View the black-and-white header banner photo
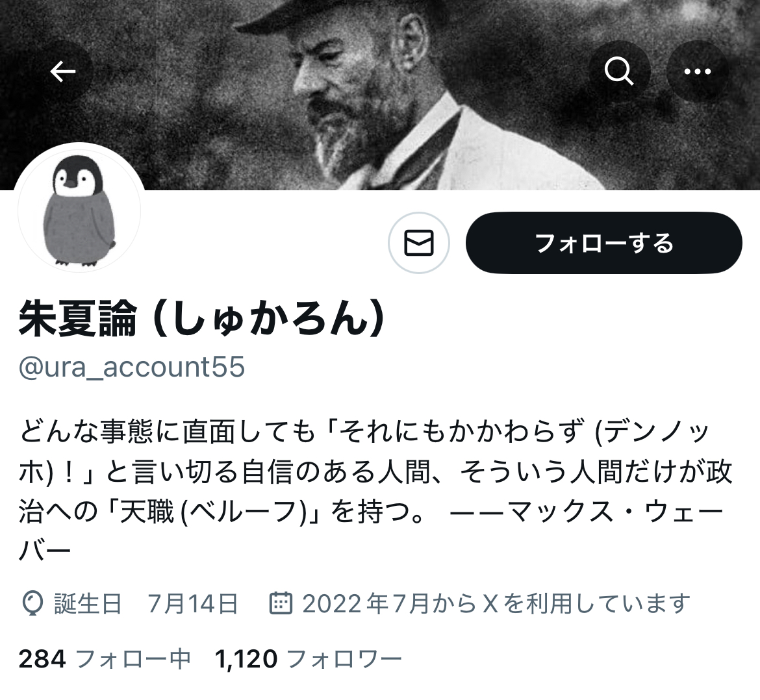Image resolution: width=760 pixels, height=700 pixels. [x=380, y=95]
